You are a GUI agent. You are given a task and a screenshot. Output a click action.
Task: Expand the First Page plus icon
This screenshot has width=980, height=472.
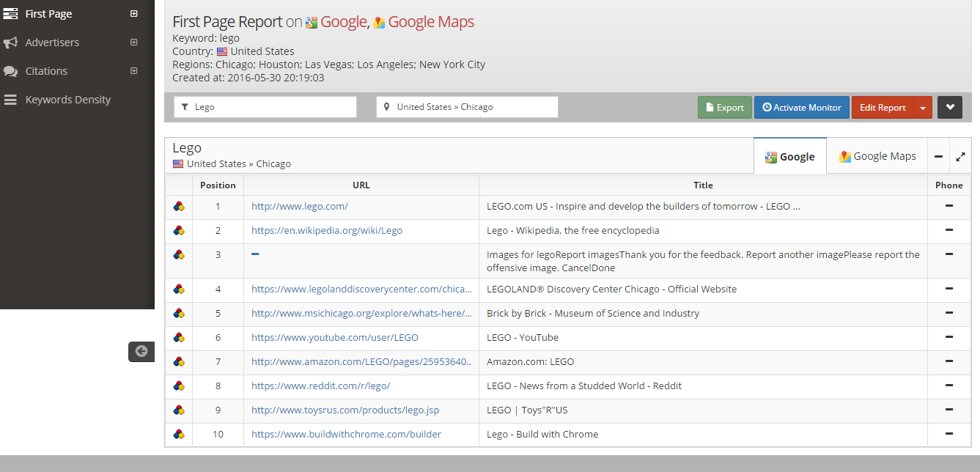(x=133, y=14)
